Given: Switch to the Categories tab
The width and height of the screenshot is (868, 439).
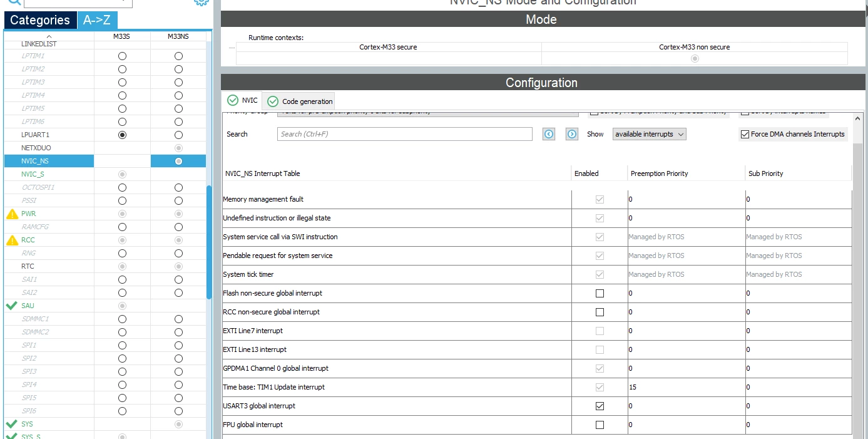Looking at the screenshot, I should coord(40,20).
